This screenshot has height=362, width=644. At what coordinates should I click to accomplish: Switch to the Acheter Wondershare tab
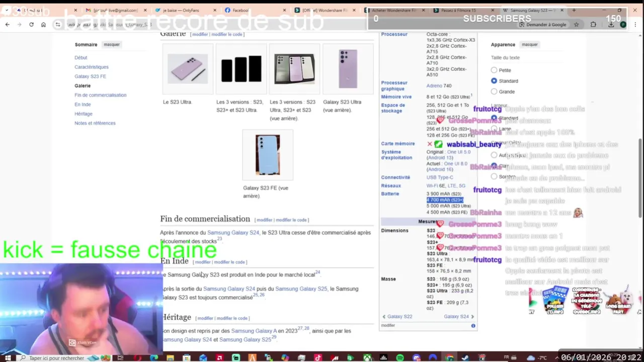tap(395, 10)
